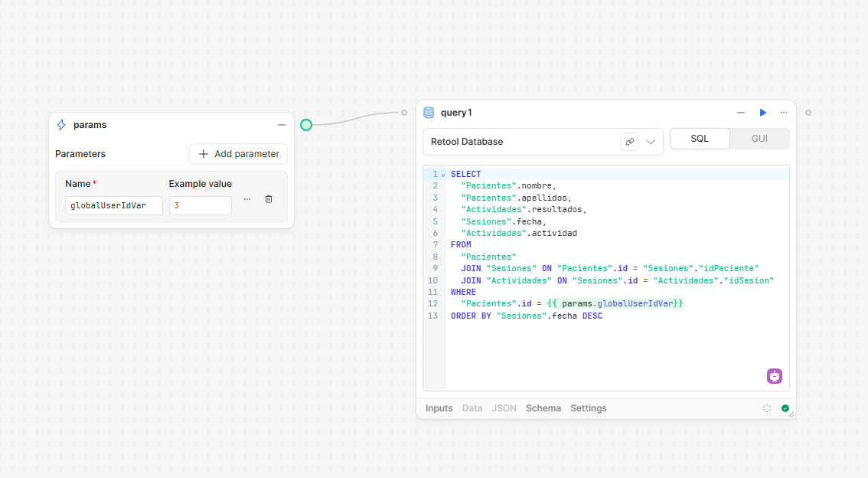868x478 pixels.
Task: Open the Settings tab
Action: (x=588, y=408)
